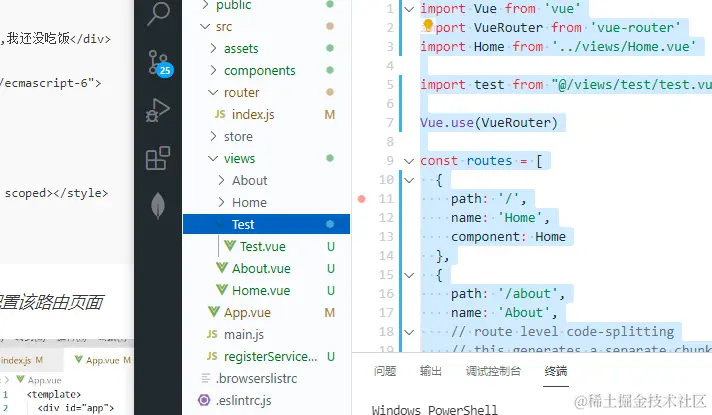Expand the components folder
The height and width of the screenshot is (415, 712).
click(x=213, y=70)
